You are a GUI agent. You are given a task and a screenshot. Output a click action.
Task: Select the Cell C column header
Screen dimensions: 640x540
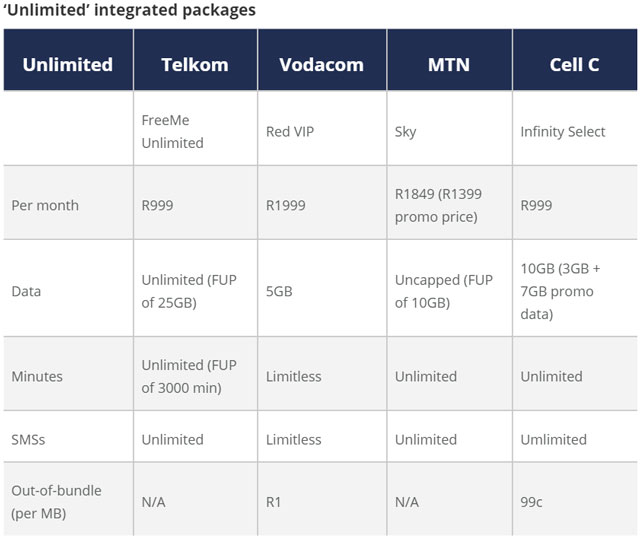(574, 65)
